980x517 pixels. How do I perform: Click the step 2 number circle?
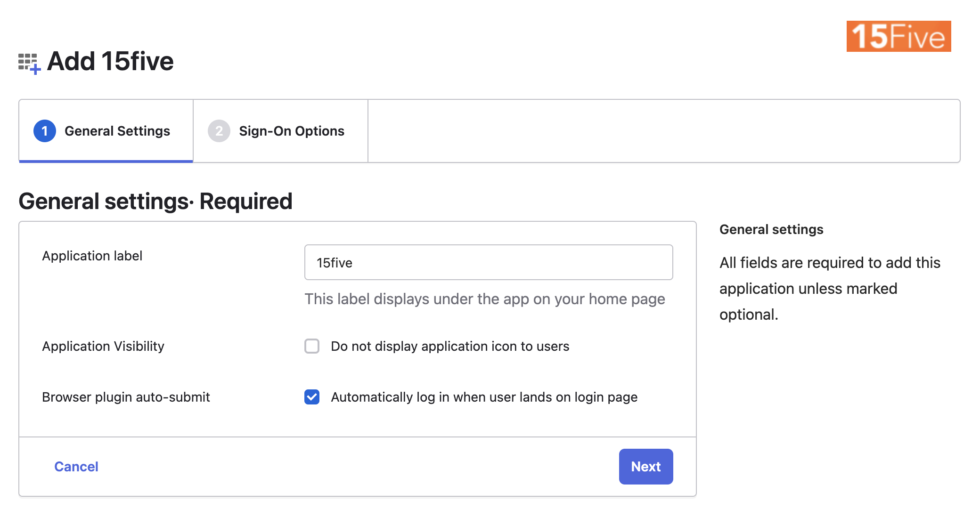(x=219, y=131)
